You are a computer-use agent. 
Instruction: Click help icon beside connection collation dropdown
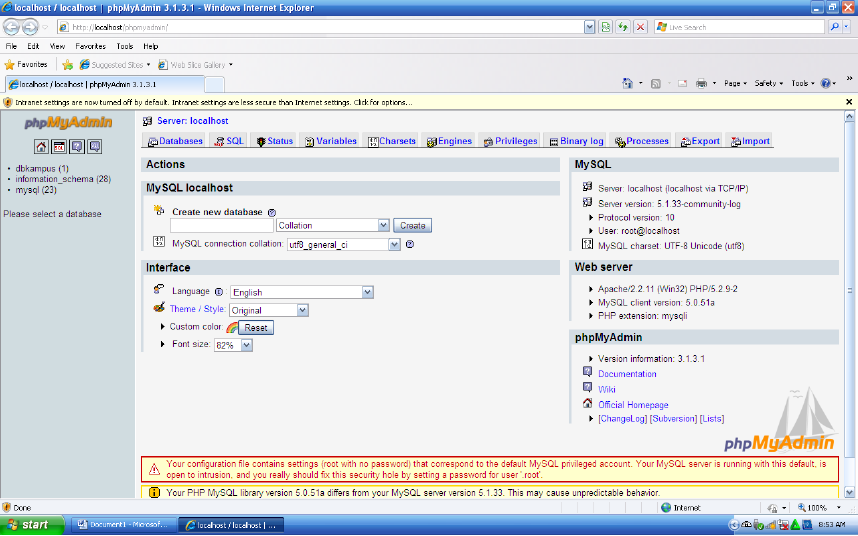(x=410, y=244)
